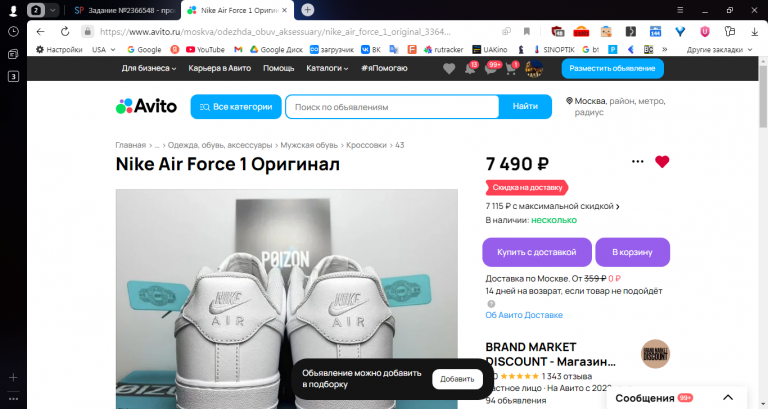Open Avito shopping cart icon
Image resolution: width=768 pixels, height=409 pixels.
(x=511, y=69)
